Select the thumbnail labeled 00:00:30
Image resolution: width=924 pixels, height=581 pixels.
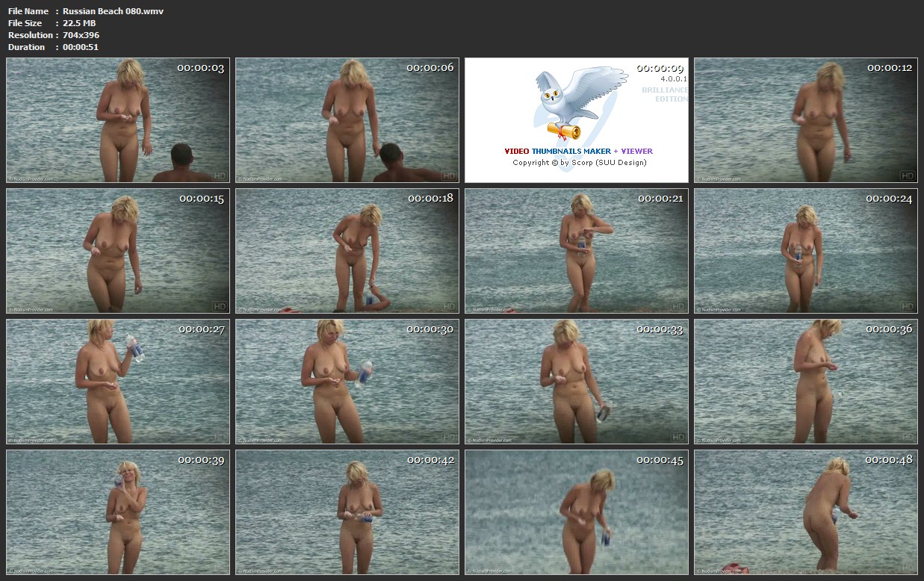pyautogui.click(x=347, y=382)
